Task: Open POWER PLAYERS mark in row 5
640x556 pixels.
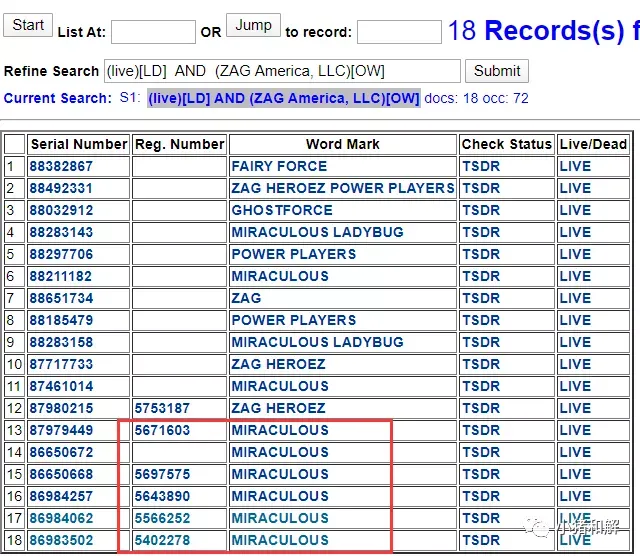Action: click(294, 254)
